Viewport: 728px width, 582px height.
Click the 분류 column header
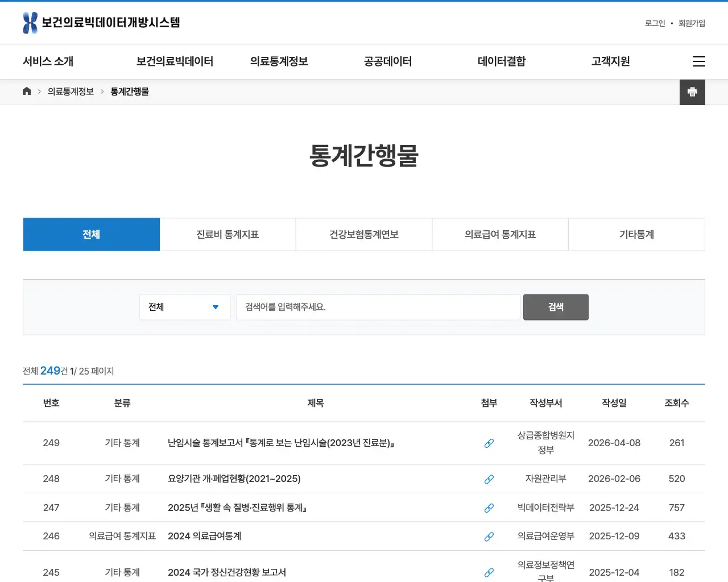122,403
